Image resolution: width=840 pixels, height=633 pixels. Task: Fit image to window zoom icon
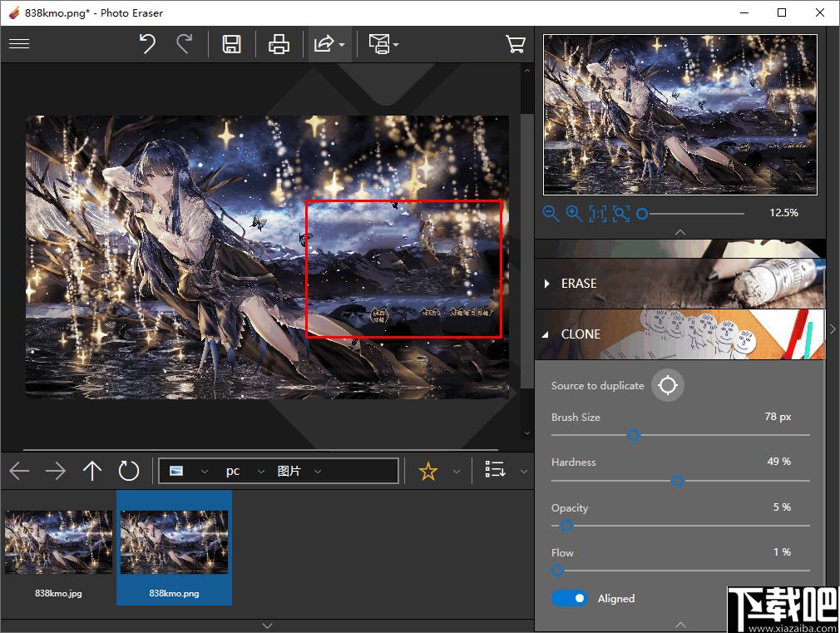click(621, 213)
